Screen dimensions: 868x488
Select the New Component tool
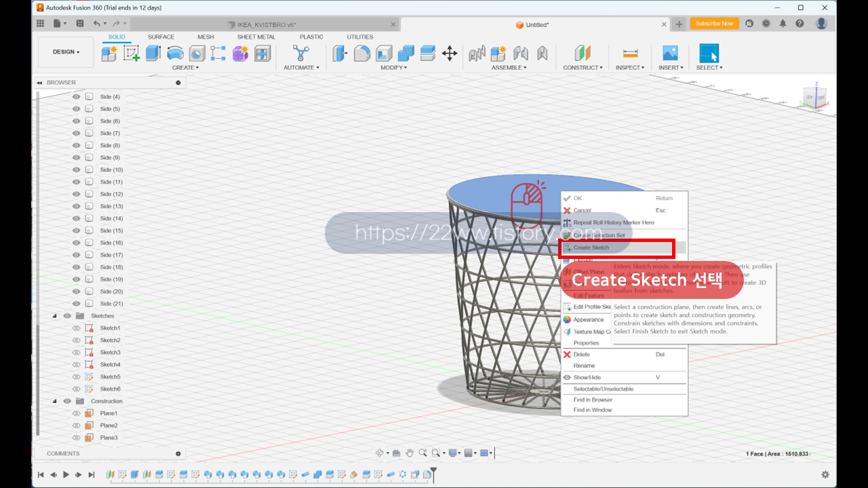point(109,53)
